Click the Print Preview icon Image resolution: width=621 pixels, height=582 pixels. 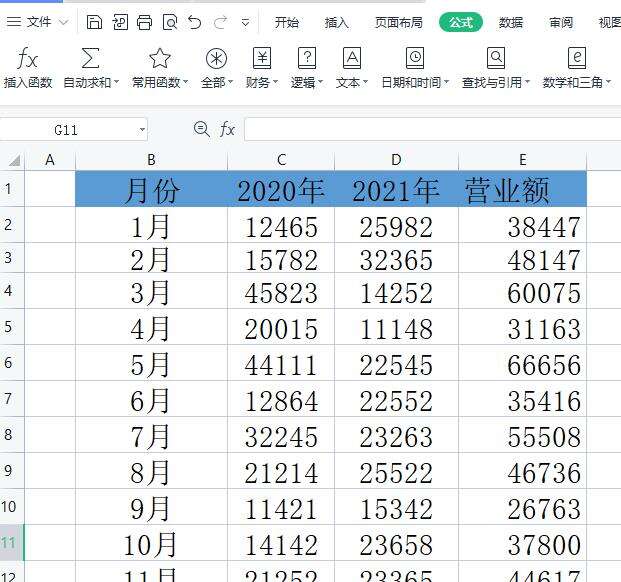(170, 23)
